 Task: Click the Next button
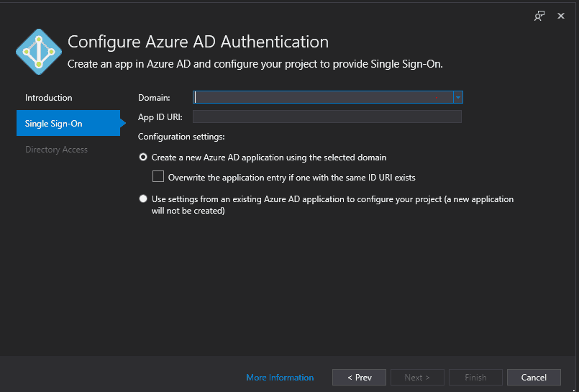coord(417,377)
